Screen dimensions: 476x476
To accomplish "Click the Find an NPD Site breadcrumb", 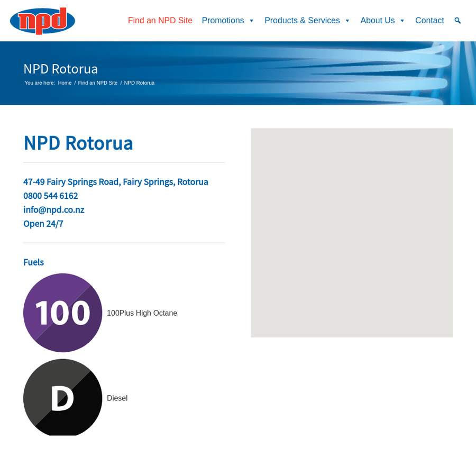I will point(98,83).
